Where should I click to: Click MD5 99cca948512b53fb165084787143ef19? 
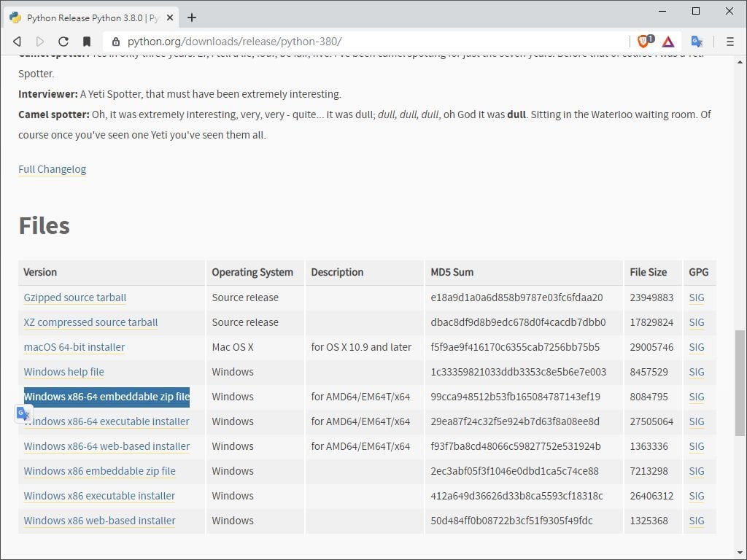(516, 397)
